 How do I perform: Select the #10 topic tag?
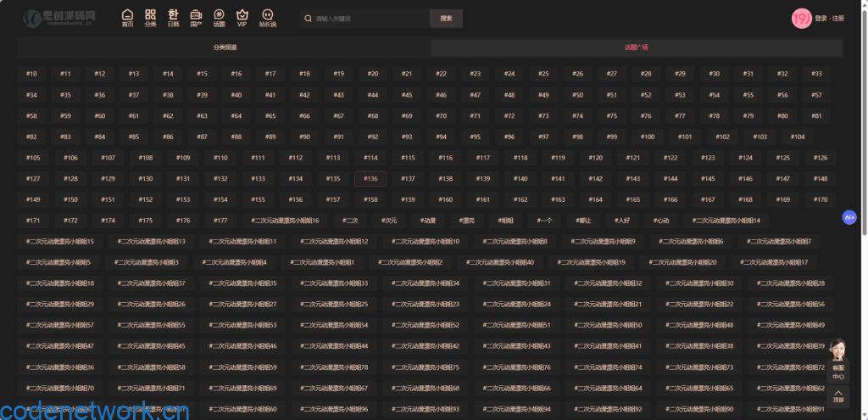pyautogui.click(x=31, y=74)
